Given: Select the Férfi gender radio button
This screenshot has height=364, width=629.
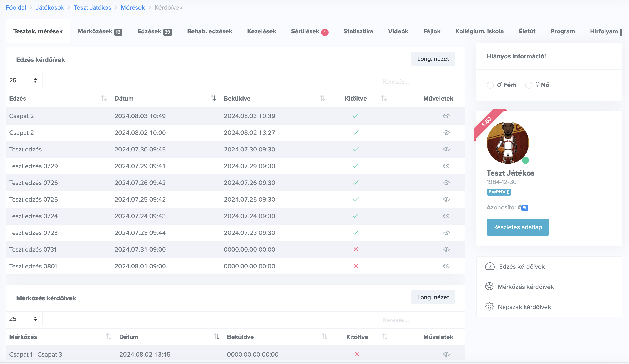Looking at the screenshot, I should pyautogui.click(x=490, y=85).
